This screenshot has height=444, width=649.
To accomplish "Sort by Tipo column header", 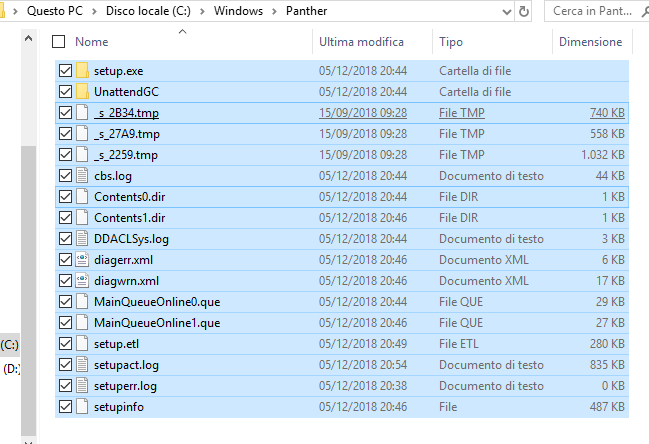I will 451,42.
